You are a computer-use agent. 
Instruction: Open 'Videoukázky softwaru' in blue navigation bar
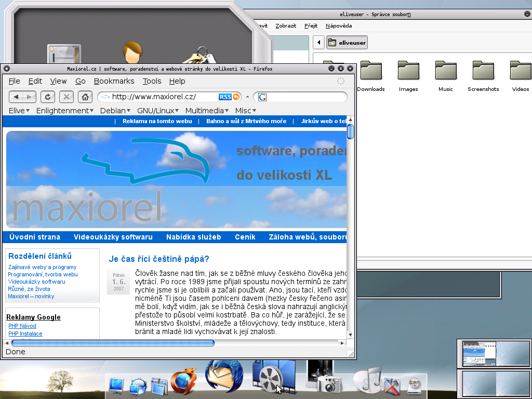(x=113, y=237)
